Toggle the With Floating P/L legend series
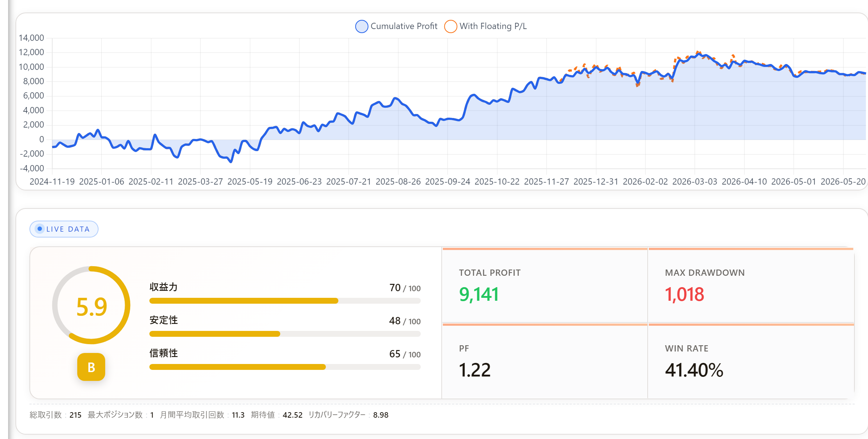868x439 pixels. tap(485, 26)
